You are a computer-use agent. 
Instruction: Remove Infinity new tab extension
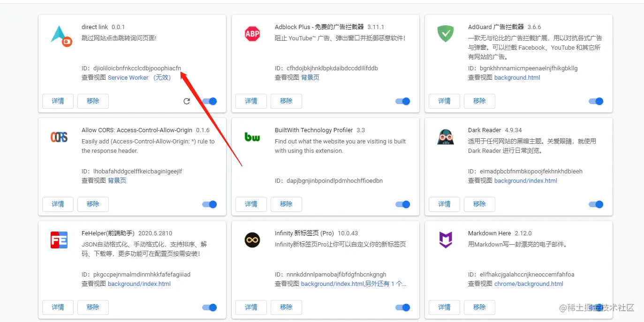click(286, 307)
